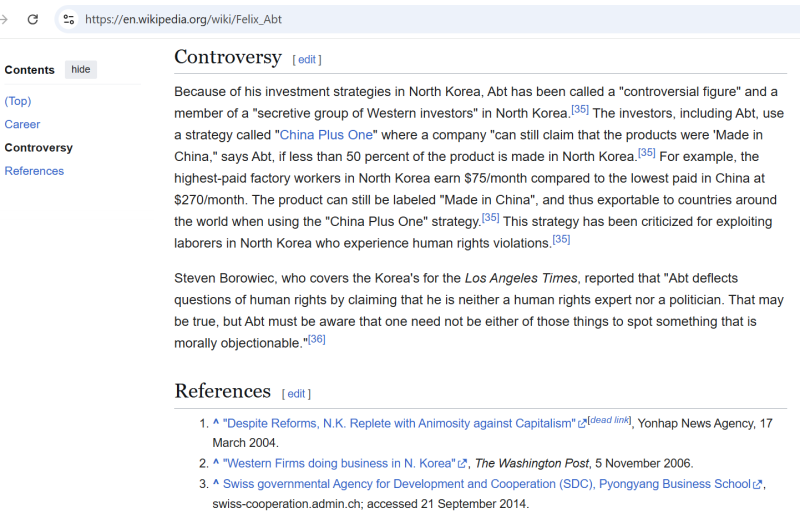Click the caret beside reference 2

pyautogui.click(x=216, y=463)
